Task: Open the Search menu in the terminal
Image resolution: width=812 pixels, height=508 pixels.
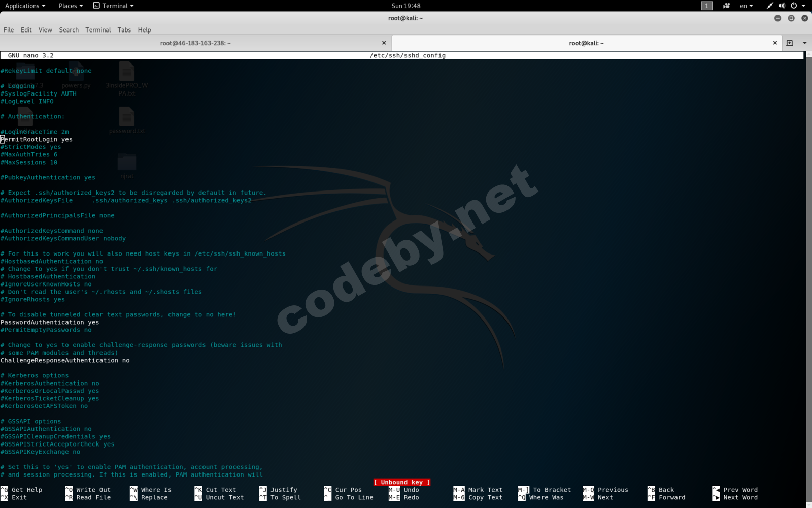Action: (69, 30)
